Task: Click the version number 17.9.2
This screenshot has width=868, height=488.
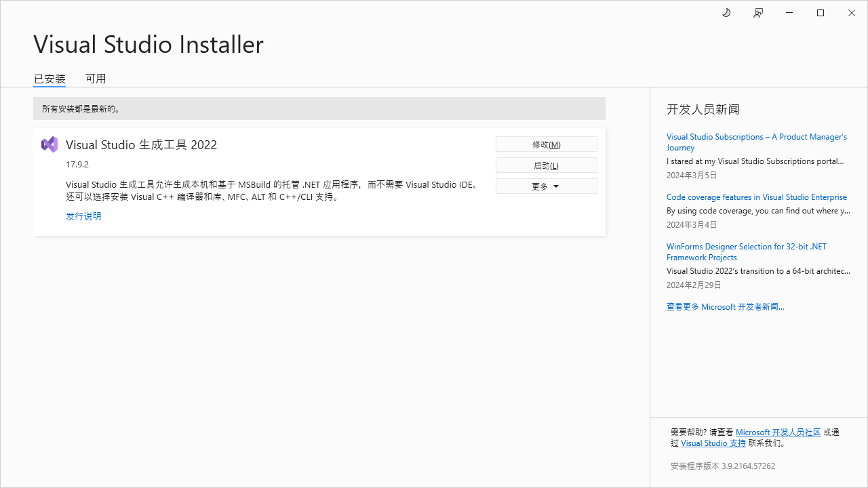Action: (x=77, y=165)
